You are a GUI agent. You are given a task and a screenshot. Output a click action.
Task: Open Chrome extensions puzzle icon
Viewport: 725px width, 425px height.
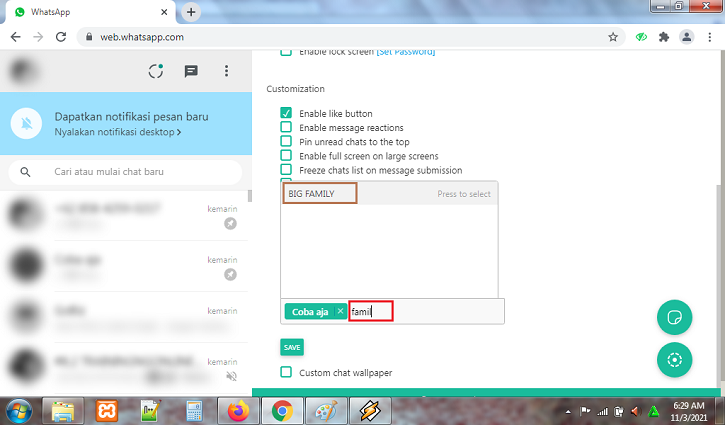664,37
